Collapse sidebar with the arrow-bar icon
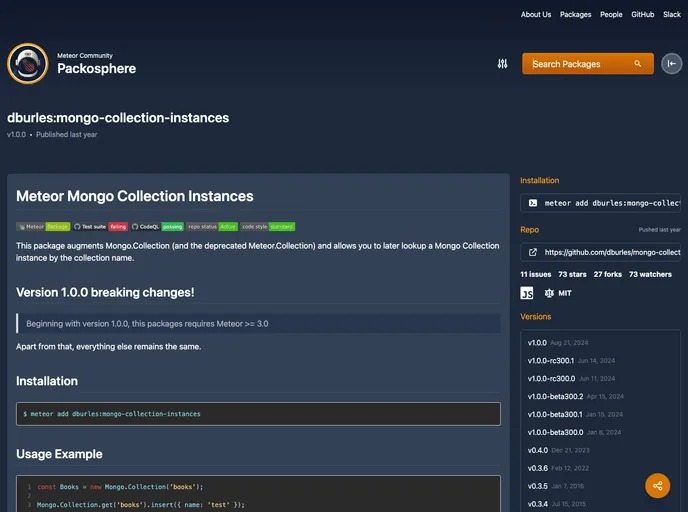Image resolution: width=688 pixels, height=512 pixels. [x=671, y=64]
